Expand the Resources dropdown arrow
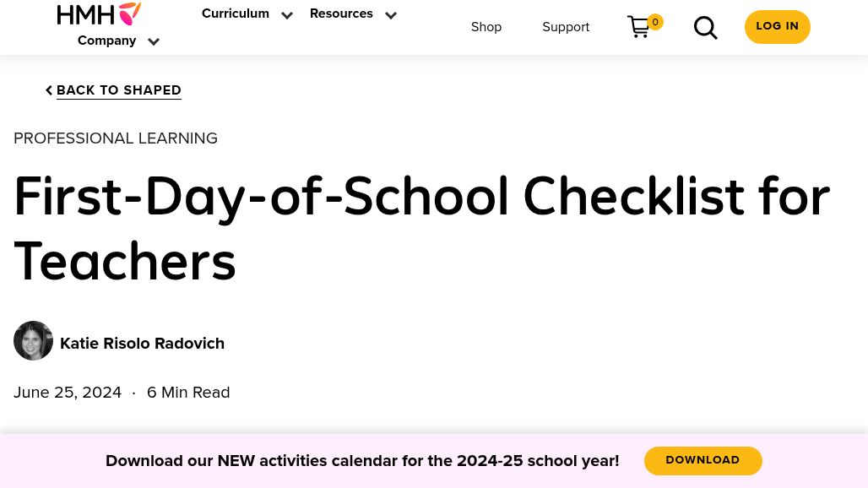This screenshot has height=488, width=868. [391, 15]
